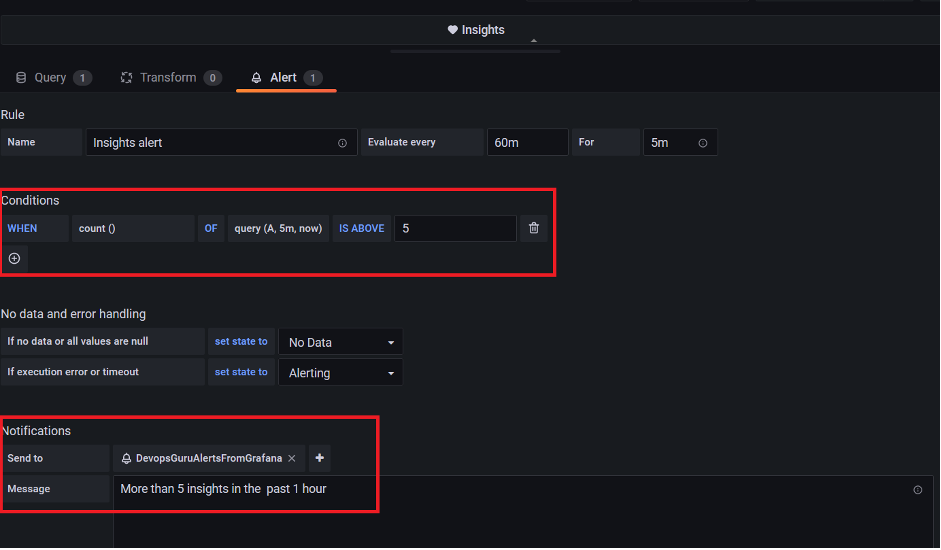The height and width of the screenshot is (550, 941).
Task: Click the set state to link for no data
Action: click(x=241, y=341)
